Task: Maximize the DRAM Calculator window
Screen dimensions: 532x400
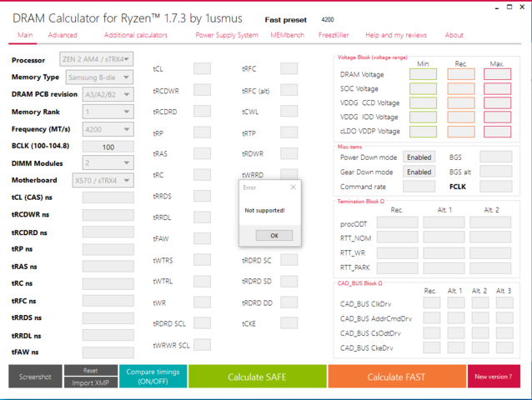Action: click(509, 7)
